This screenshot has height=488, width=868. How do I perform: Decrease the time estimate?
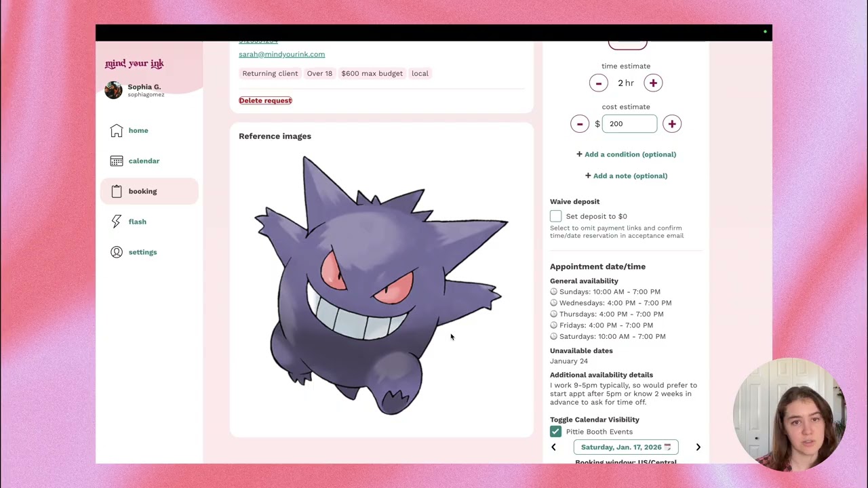tap(598, 83)
